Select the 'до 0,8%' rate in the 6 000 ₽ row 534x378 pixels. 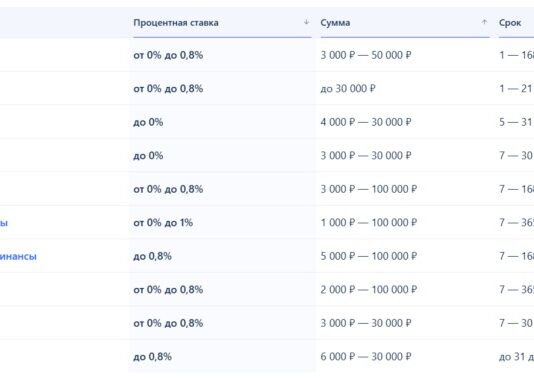point(152,357)
